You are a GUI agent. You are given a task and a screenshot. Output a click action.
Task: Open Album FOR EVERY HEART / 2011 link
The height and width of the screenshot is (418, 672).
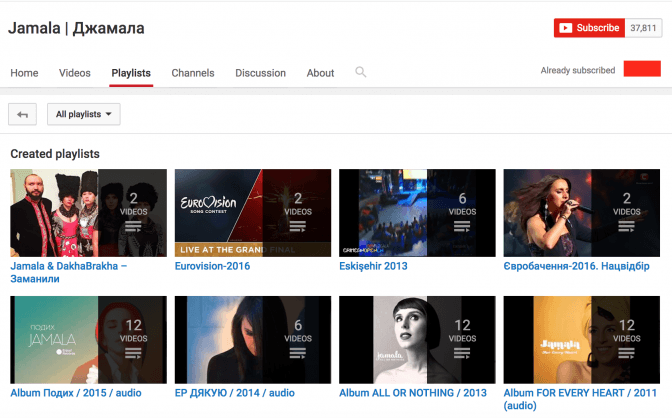[580, 399]
